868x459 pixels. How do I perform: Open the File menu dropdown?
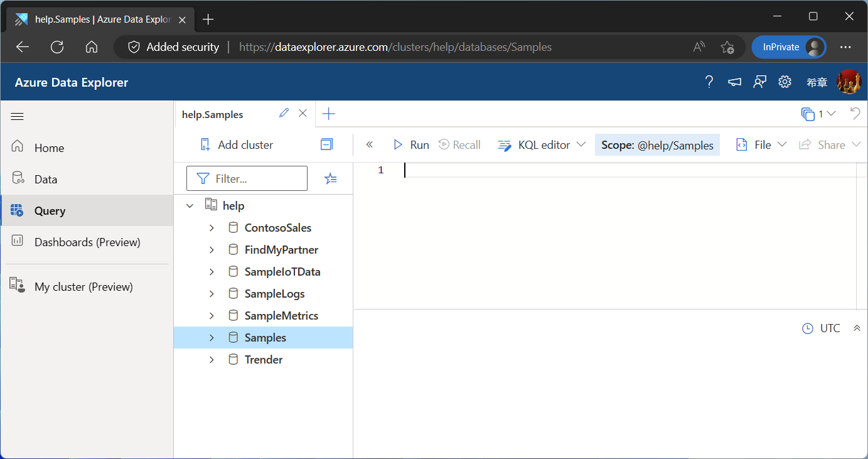[761, 144]
